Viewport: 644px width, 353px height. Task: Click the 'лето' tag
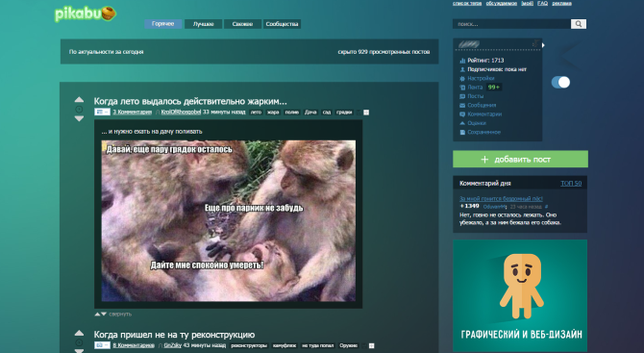click(x=256, y=113)
